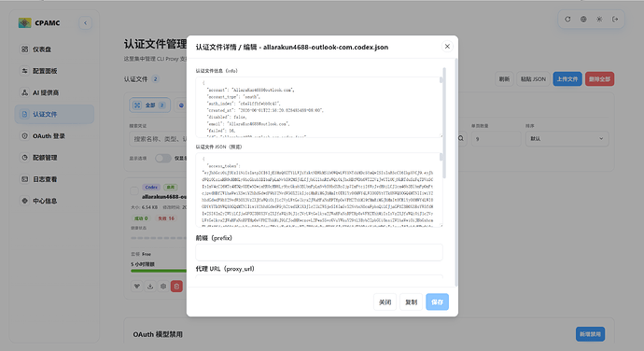The image size is (644, 351).
Task: Click the search input for auth files
Action: coord(159,139)
